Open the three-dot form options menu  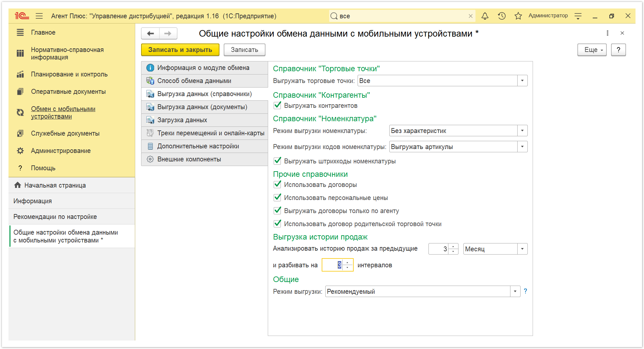pos(607,33)
